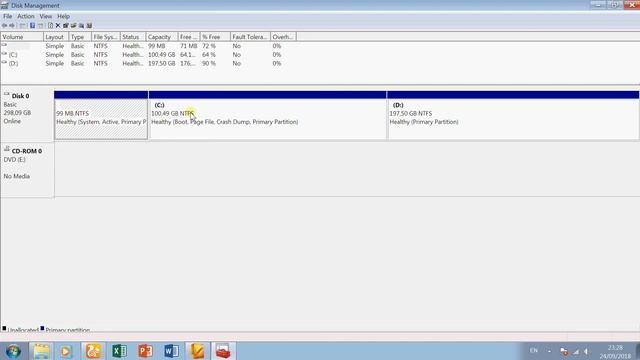640x360 pixels.
Task: Click the Primary partition blue legend swatch
Action: (x=42, y=328)
